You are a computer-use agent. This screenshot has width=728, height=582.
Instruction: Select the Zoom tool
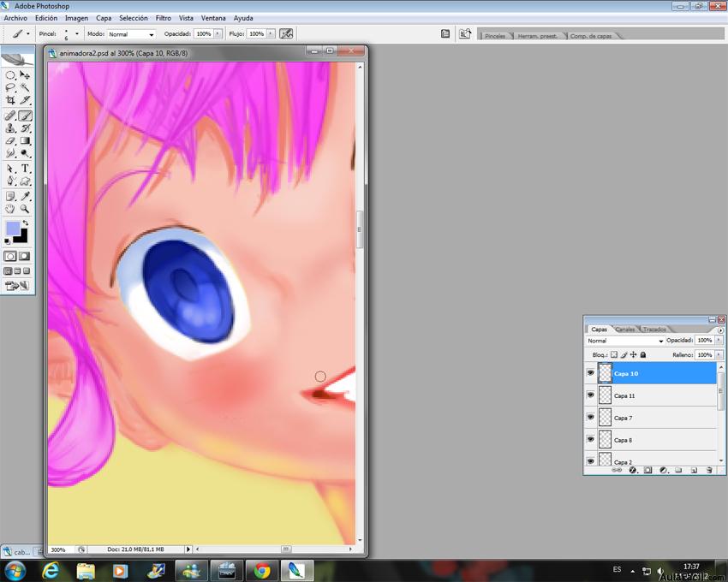pyautogui.click(x=25, y=209)
